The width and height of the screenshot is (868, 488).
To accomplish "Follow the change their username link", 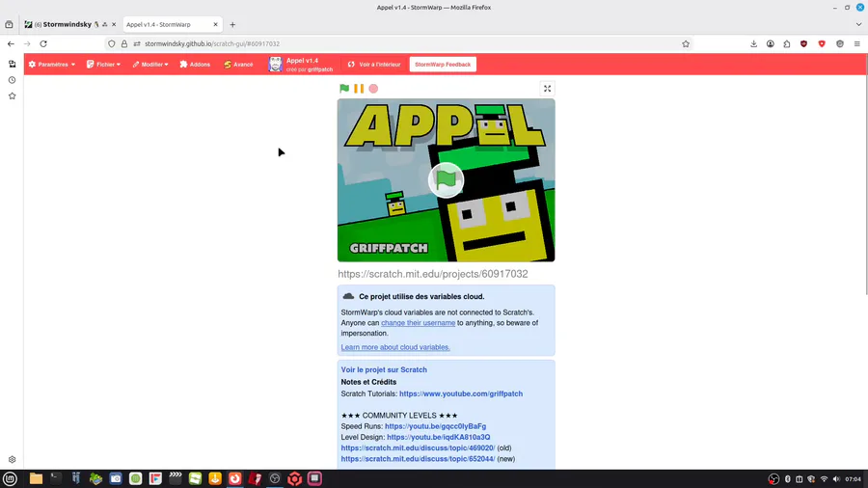I will 418,322.
